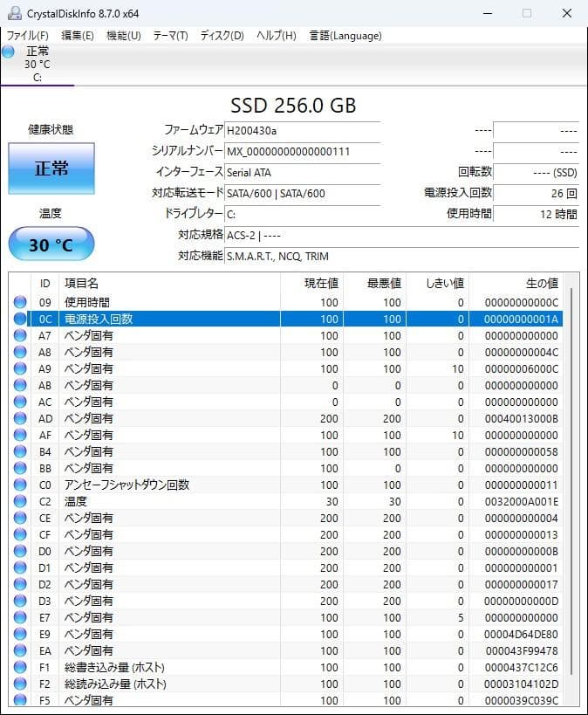Click the 現在値 column header

tap(311, 283)
